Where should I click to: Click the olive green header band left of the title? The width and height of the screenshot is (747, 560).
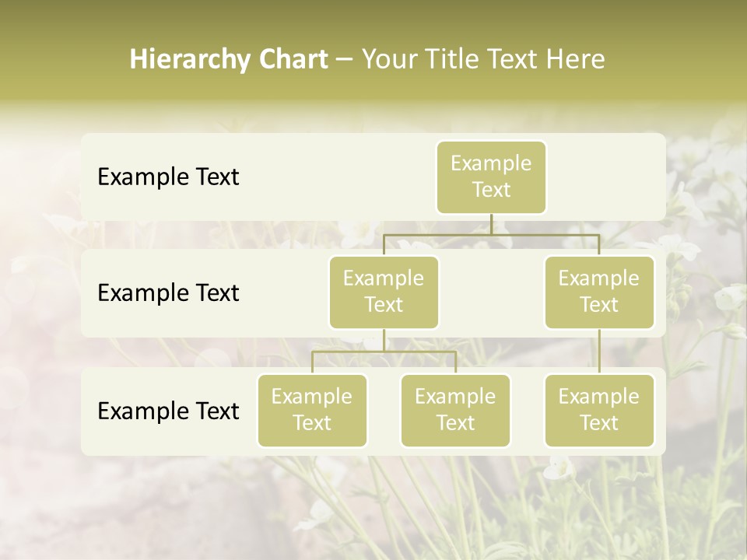[62, 59]
